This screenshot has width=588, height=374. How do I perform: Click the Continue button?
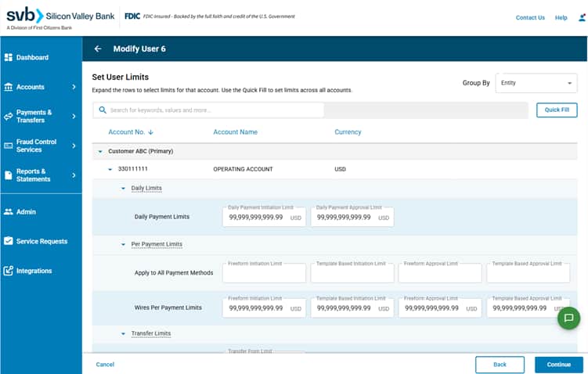point(559,365)
